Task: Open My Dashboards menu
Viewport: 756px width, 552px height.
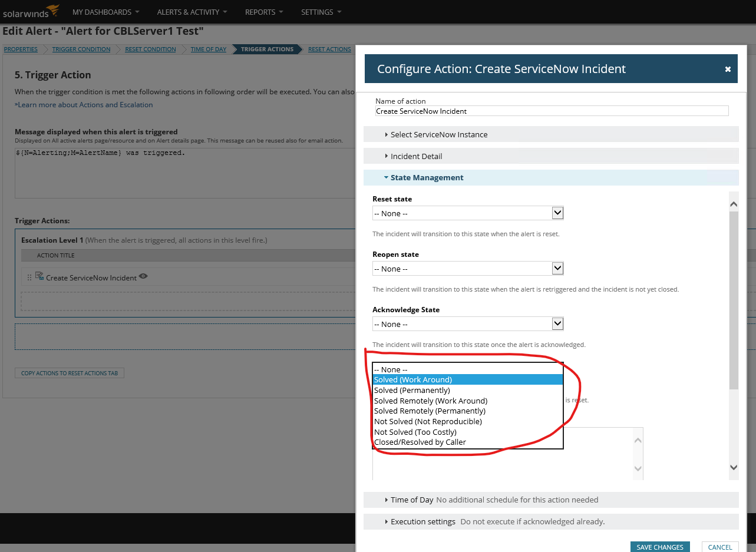Action: click(x=106, y=12)
